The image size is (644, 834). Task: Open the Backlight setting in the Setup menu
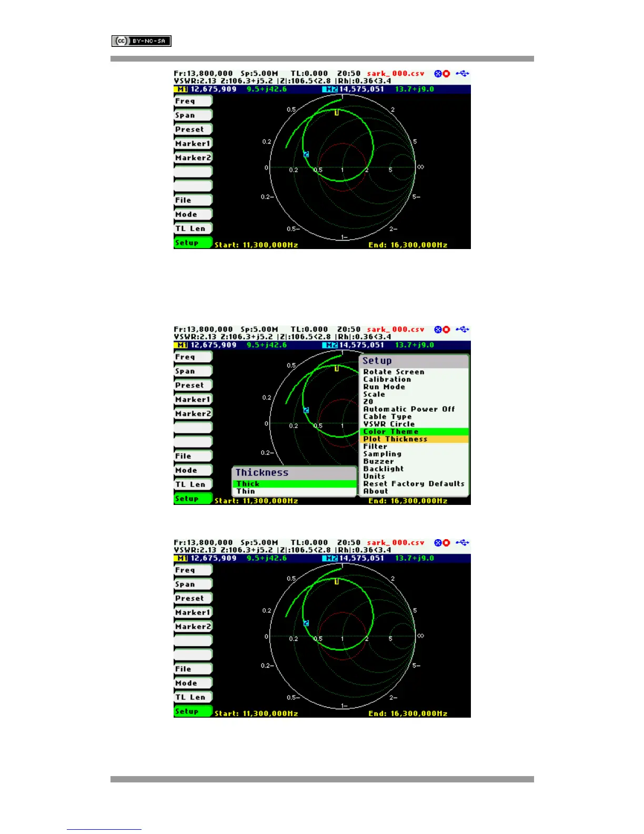pos(384,469)
